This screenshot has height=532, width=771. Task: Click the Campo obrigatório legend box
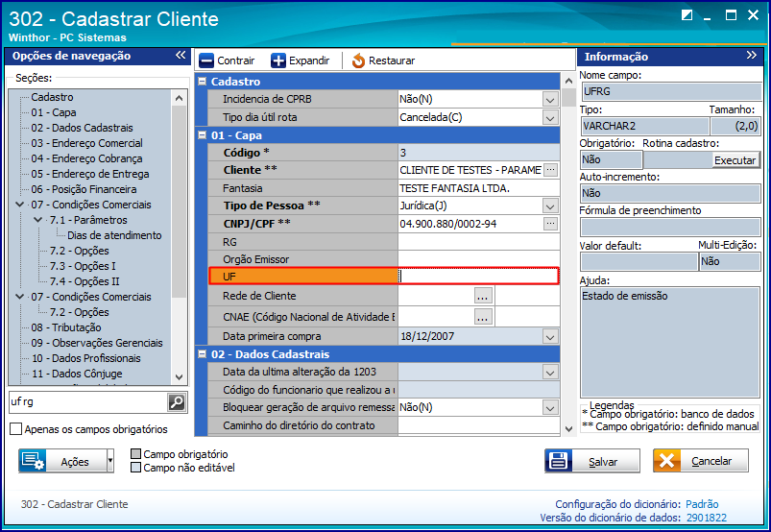[x=135, y=454]
